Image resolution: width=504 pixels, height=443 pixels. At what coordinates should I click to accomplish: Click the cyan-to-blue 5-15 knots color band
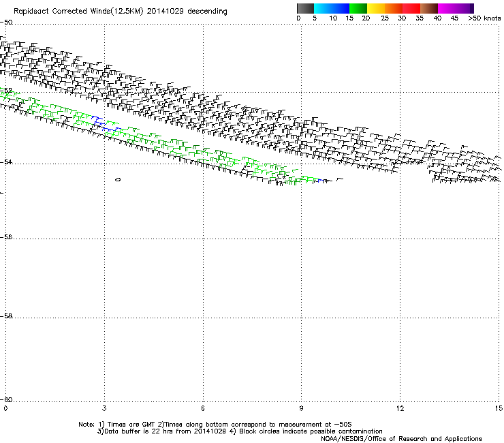[x=332, y=8]
